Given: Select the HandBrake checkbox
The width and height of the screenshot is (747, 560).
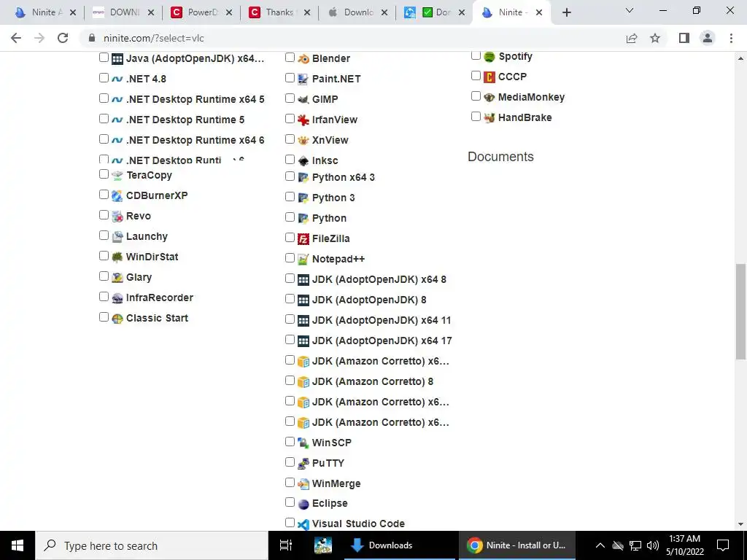Looking at the screenshot, I should [476, 116].
